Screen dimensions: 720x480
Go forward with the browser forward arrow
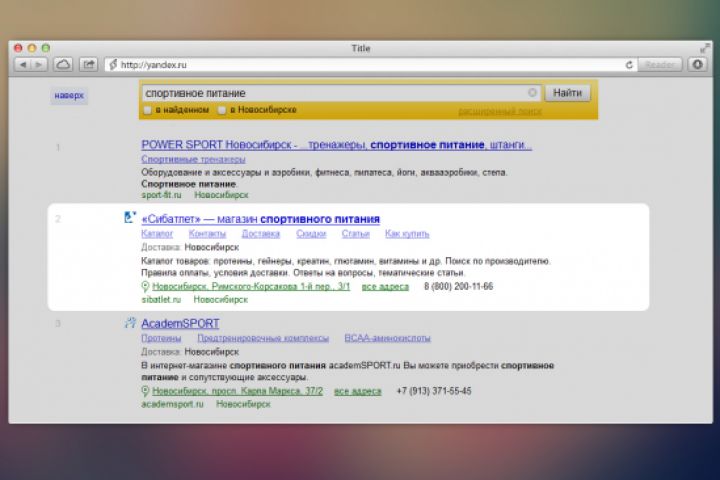[39, 65]
